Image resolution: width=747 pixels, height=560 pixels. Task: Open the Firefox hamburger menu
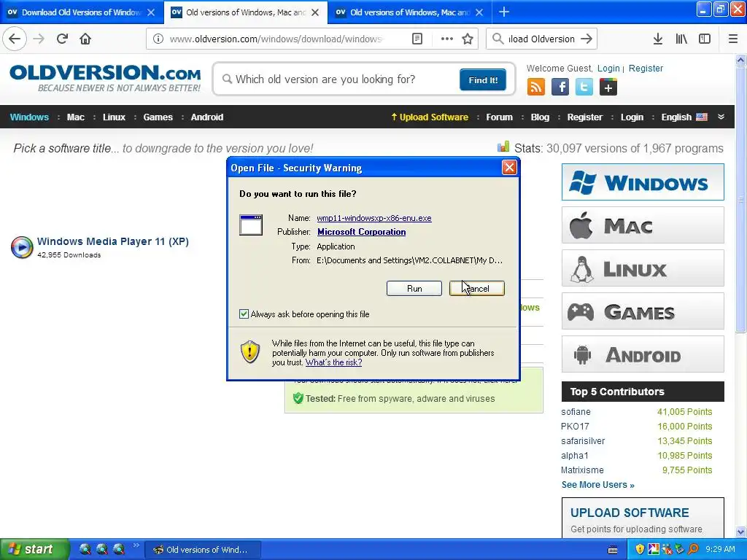(732, 39)
